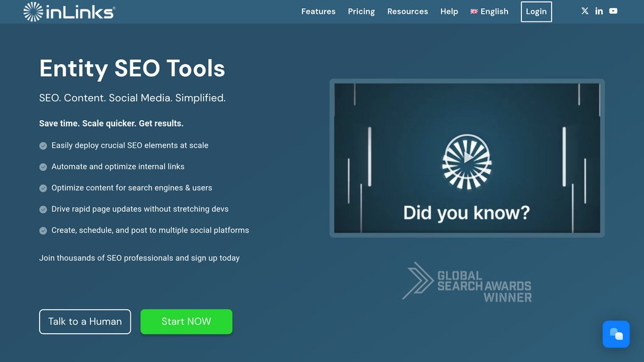Click the Talk to a Human button
Viewport: 644px width, 362px height.
point(85,321)
